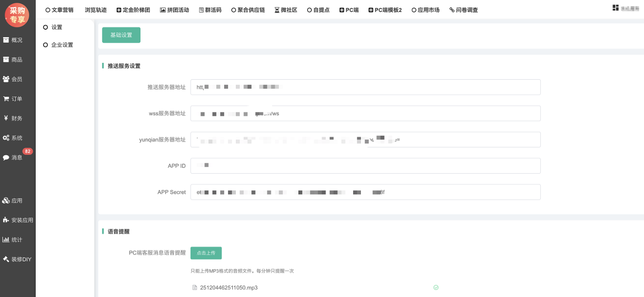Screen dimensions: 644x297
Task: Open 概况 overview in the sidebar
Action: click(x=13, y=40)
